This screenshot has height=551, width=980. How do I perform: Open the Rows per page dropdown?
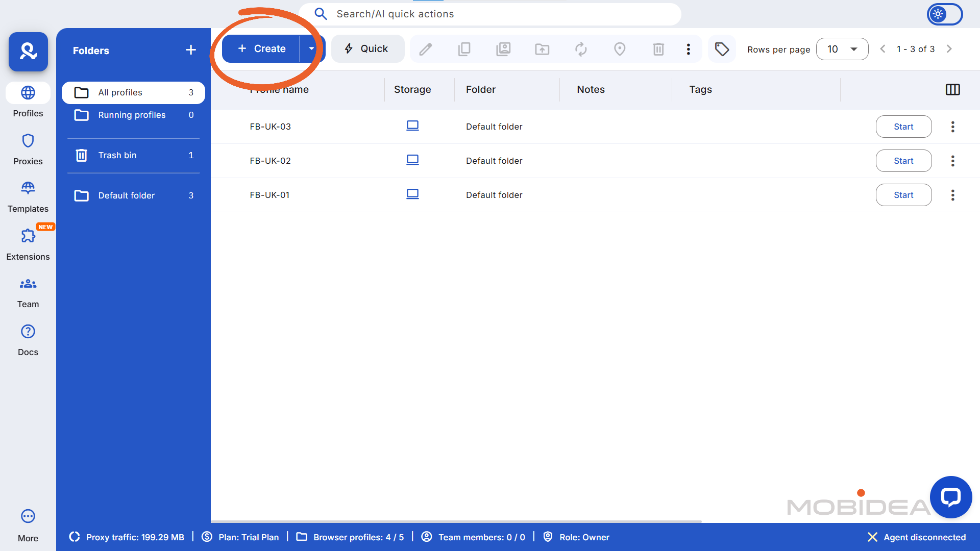click(x=842, y=49)
